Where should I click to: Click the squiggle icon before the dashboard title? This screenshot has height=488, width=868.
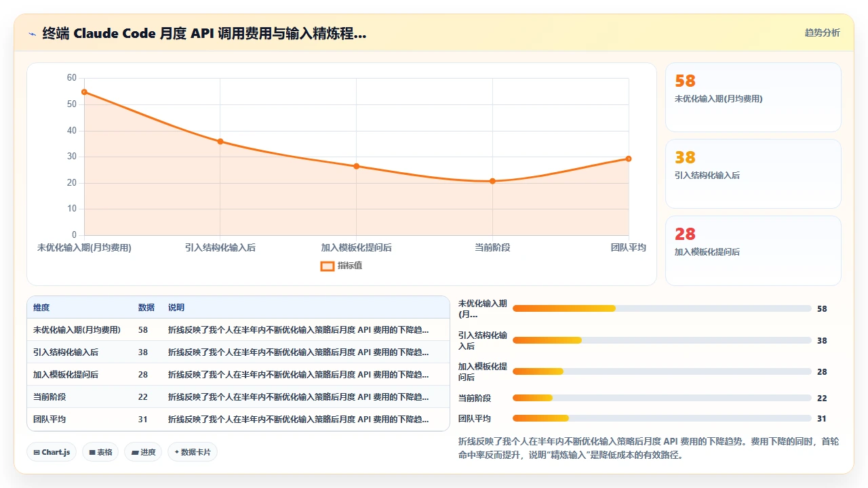pyautogui.click(x=33, y=34)
